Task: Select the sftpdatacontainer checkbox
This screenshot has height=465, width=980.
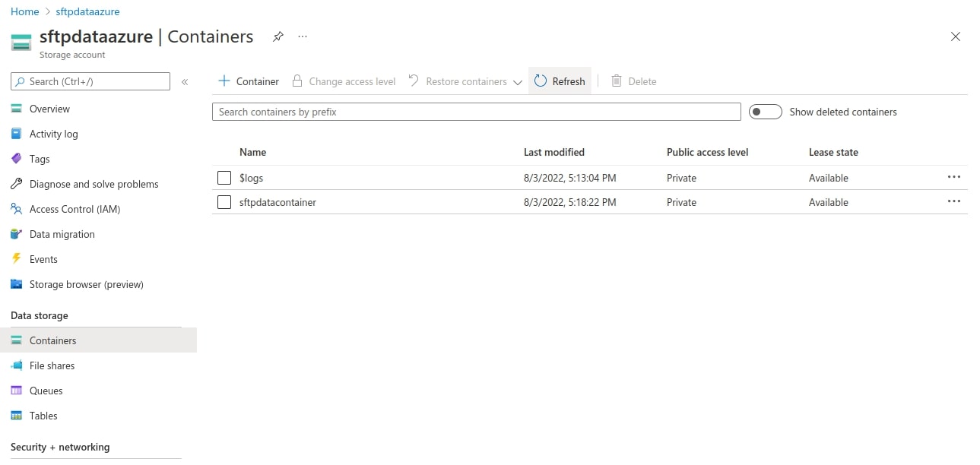Action: point(224,202)
